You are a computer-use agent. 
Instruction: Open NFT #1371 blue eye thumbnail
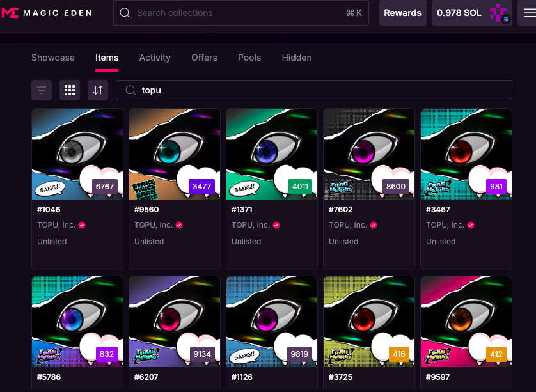(x=272, y=154)
